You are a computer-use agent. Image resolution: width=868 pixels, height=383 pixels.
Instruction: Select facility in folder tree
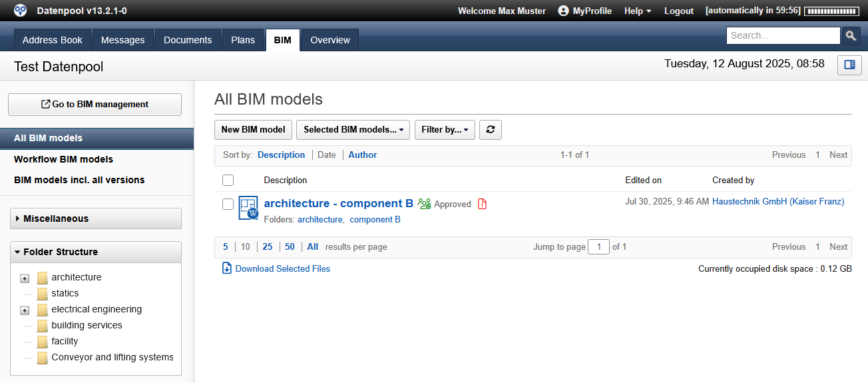65,341
